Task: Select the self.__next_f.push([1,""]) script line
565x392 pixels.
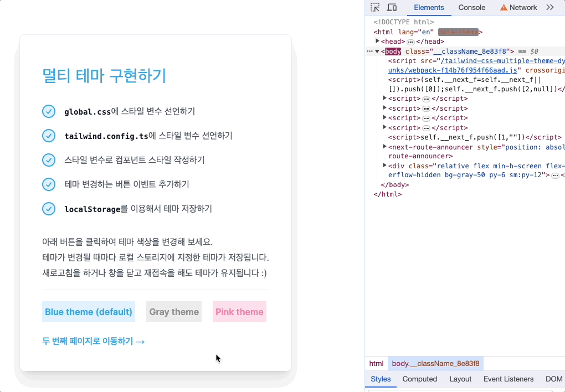Action: click(475, 137)
